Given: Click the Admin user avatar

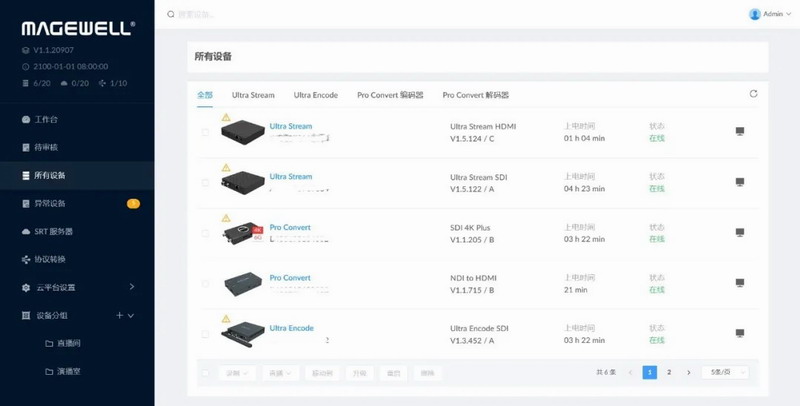Looking at the screenshot, I should [755, 14].
